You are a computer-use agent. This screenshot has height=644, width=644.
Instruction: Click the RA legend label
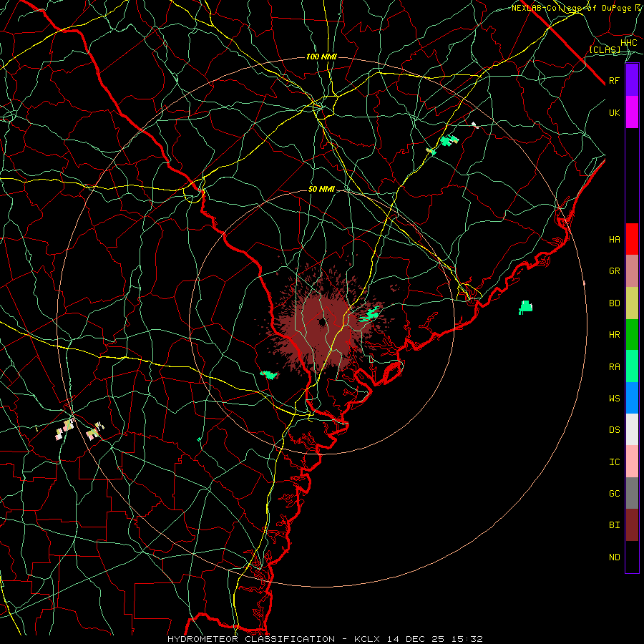pyautogui.click(x=614, y=366)
